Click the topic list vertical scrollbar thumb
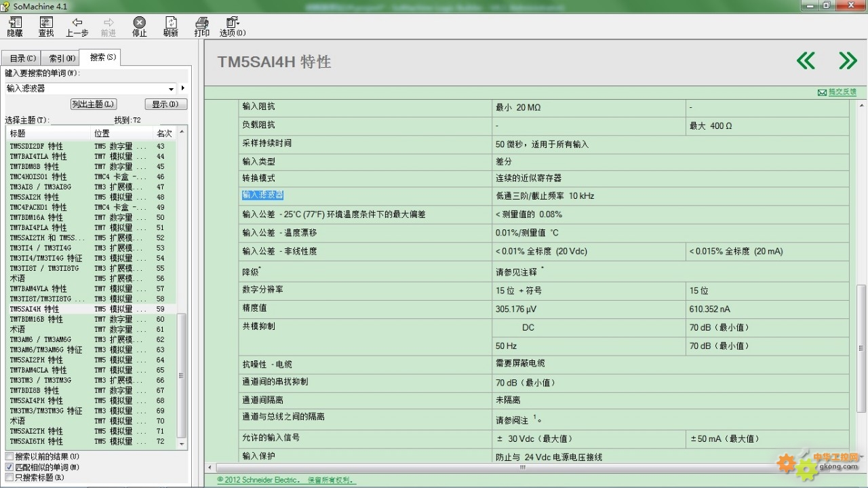 (x=182, y=375)
